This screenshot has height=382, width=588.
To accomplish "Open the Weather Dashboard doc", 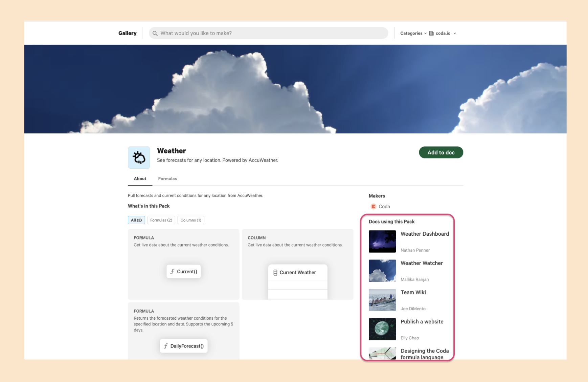I will click(x=425, y=234).
